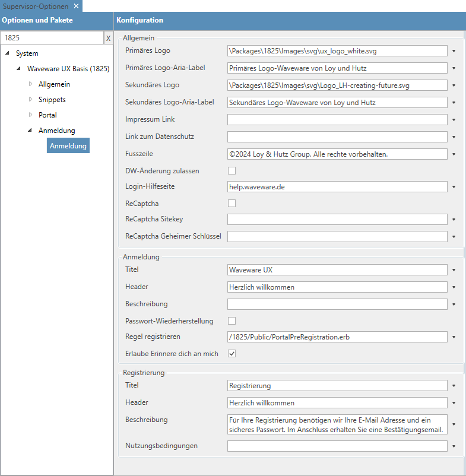Open dropdown arrow next to Primäres Logo
Screen dimensions: 466x476
coord(454,51)
